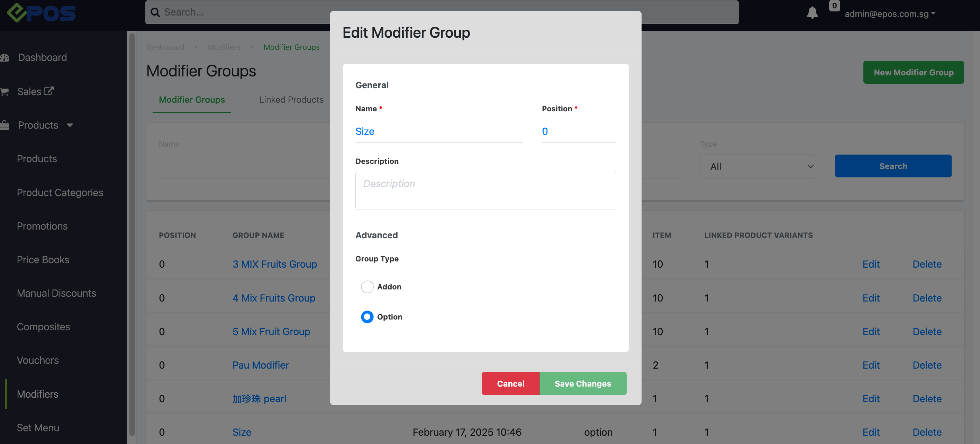The width and height of the screenshot is (980, 444).
Task: Click the notification count badge
Action: (x=834, y=6)
